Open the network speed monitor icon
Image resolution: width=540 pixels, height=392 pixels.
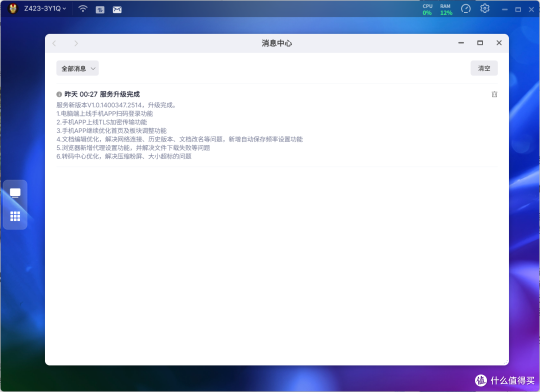click(x=99, y=8)
